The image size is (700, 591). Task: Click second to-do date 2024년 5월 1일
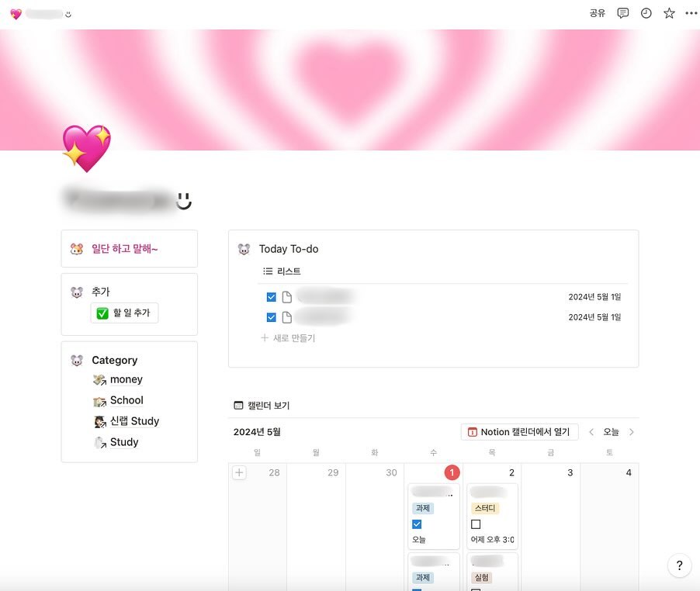coord(594,317)
